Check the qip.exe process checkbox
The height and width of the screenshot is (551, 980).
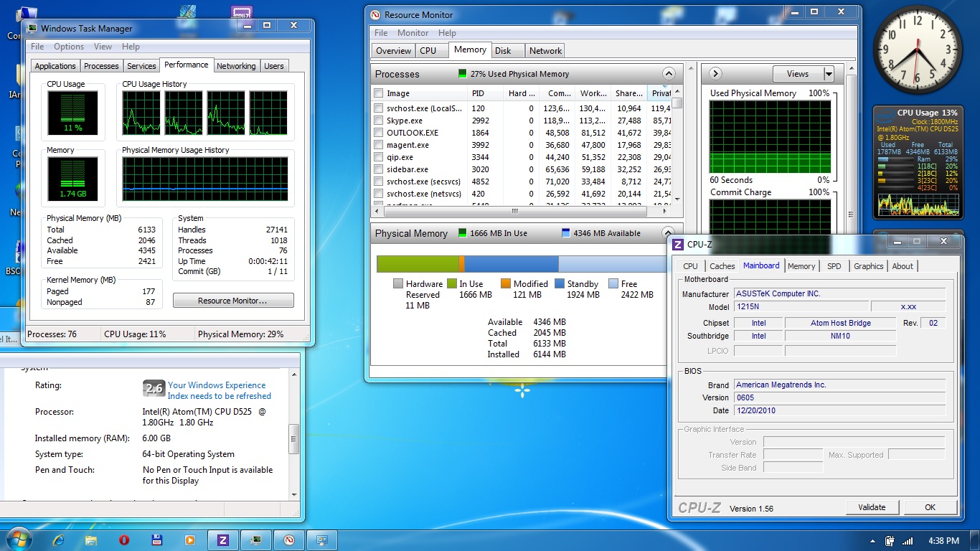378,157
